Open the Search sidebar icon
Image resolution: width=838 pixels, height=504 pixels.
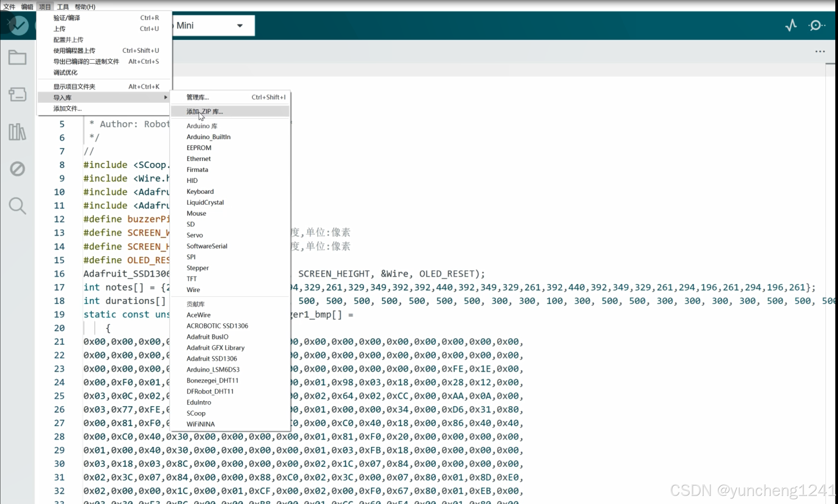click(x=17, y=206)
